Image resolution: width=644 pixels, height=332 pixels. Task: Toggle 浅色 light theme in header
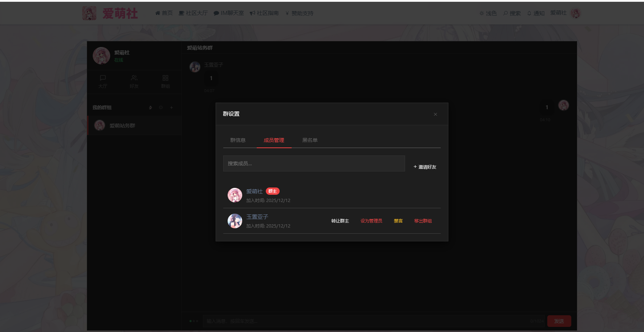(x=488, y=13)
